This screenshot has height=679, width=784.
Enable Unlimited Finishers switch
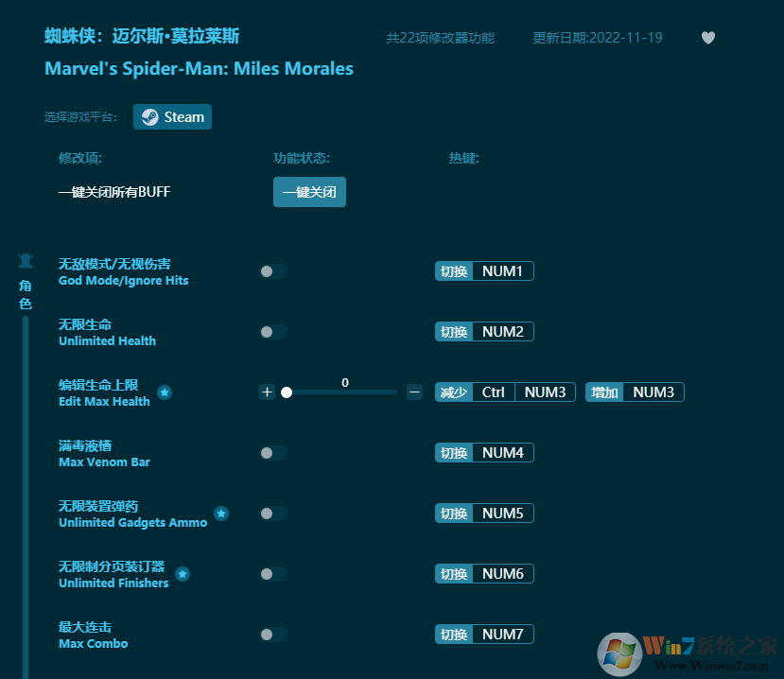[273, 574]
